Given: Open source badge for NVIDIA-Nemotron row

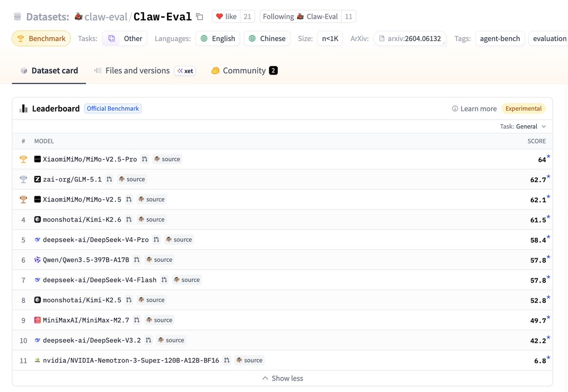Looking at the screenshot, I should tap(249, 360).
